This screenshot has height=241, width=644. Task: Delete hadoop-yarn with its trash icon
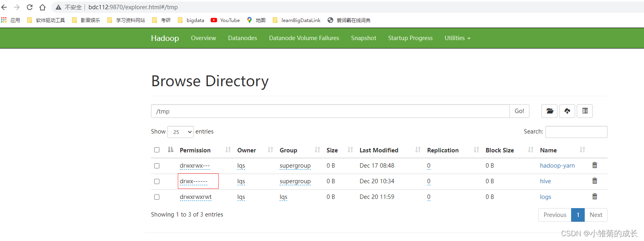coord(595,165)
